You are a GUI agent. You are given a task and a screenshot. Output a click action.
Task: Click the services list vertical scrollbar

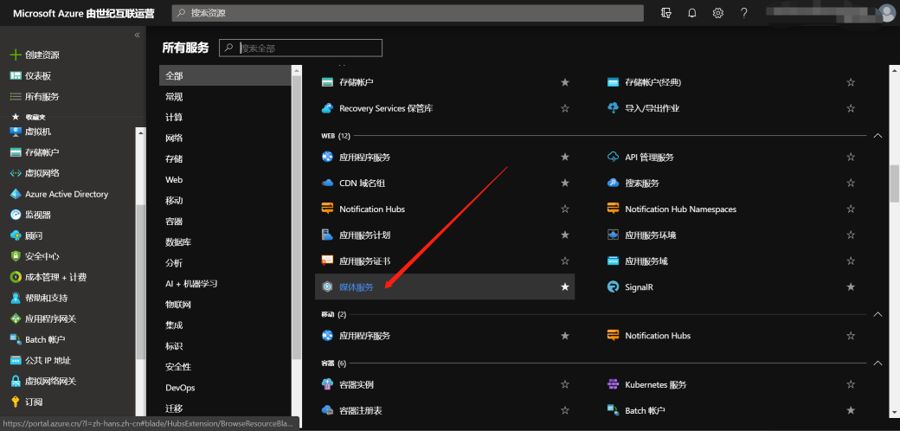[894, 184]
